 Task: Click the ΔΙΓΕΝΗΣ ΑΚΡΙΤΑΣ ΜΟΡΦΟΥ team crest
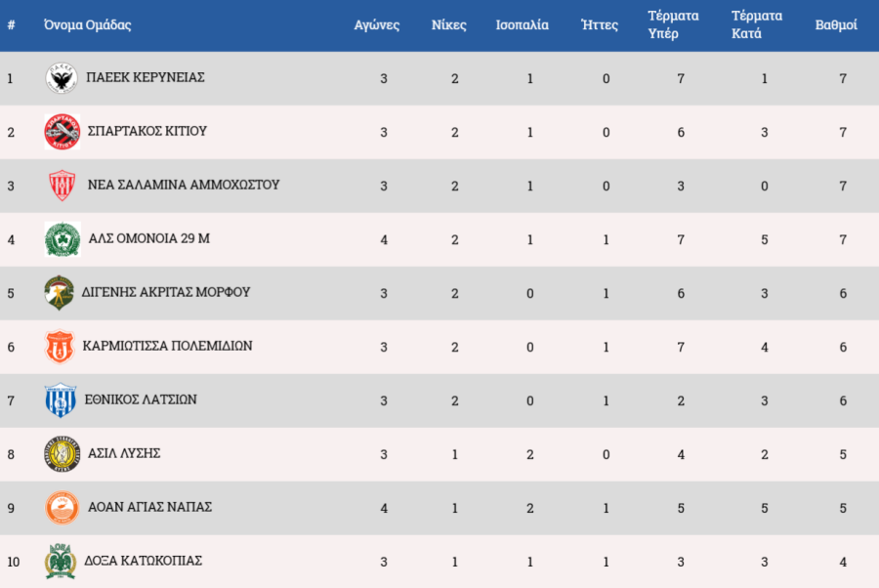59,292
